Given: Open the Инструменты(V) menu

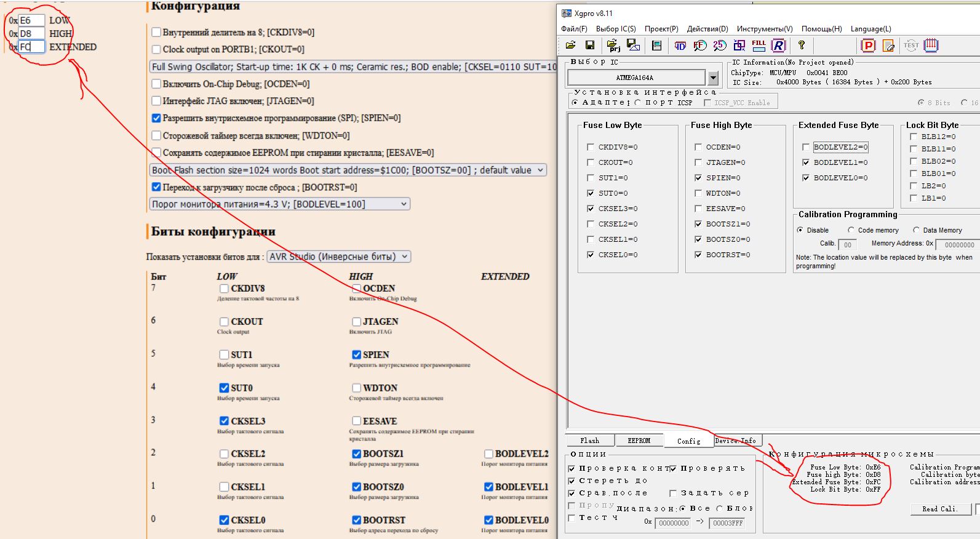Looking at the screenshot, I should [764, 29].
